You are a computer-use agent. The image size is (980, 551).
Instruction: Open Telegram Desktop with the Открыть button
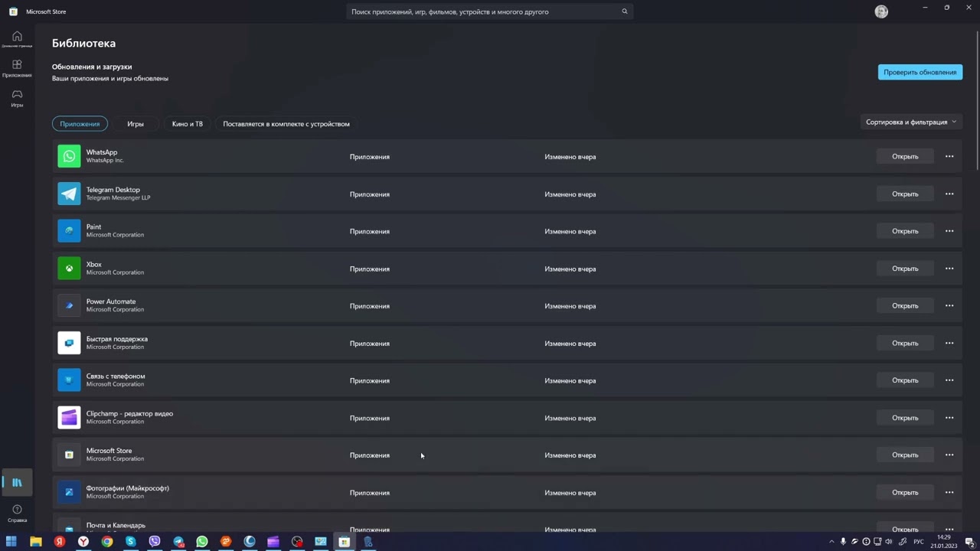(905, 194)
